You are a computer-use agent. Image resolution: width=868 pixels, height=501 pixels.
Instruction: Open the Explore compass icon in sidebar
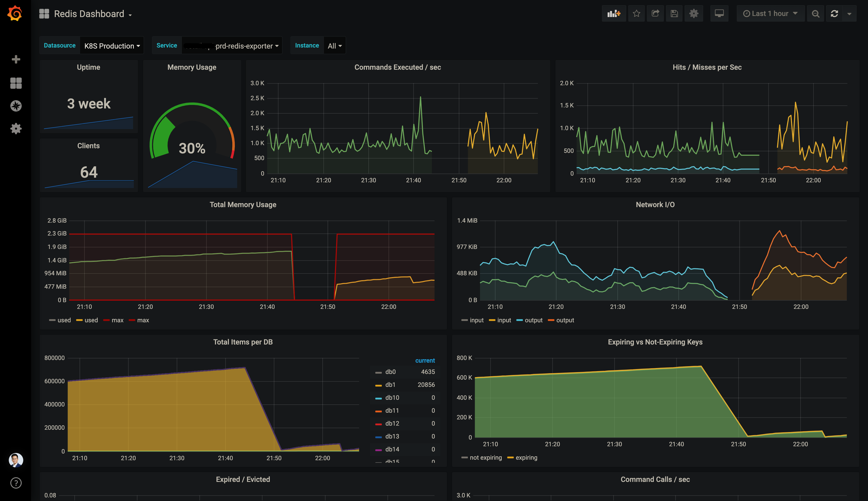pyautogui.click(x=16, y=106)
